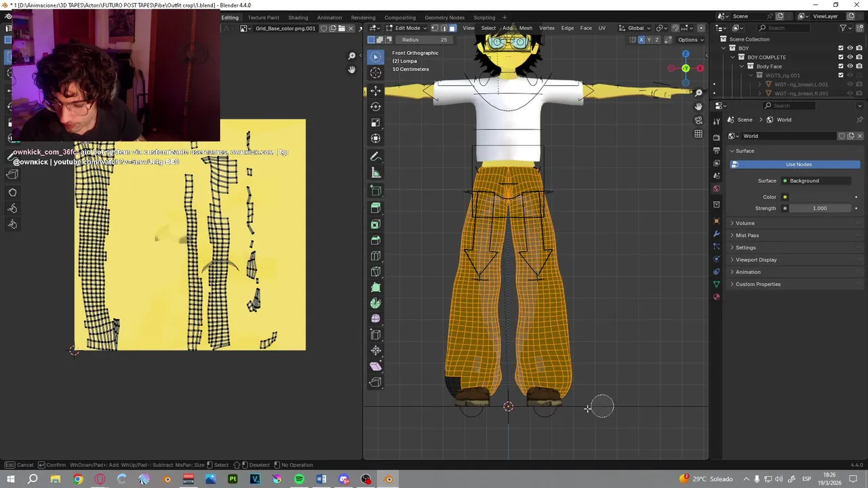Select the 3D Cursor tool

click(x=376, y=73)
